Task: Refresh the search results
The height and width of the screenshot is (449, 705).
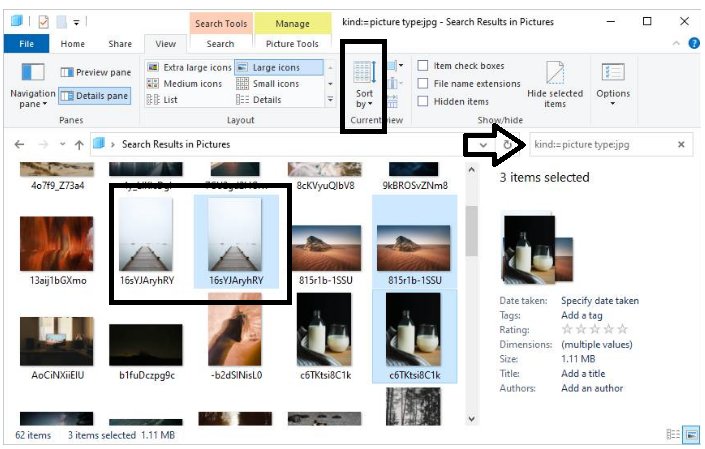Action: [507, 145]
